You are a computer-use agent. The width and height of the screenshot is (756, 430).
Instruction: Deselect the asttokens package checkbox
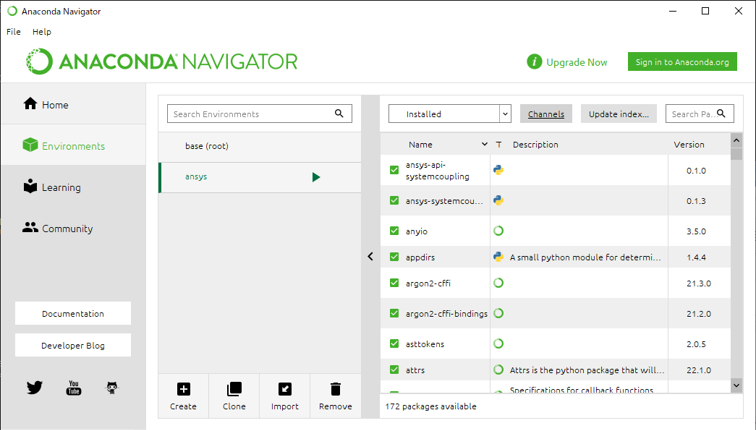tap(394, 344)
